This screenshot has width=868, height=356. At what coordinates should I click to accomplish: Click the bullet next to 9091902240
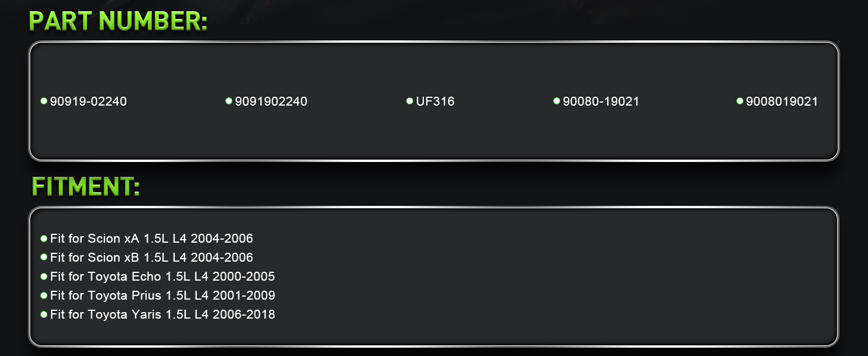pos(229,101)
